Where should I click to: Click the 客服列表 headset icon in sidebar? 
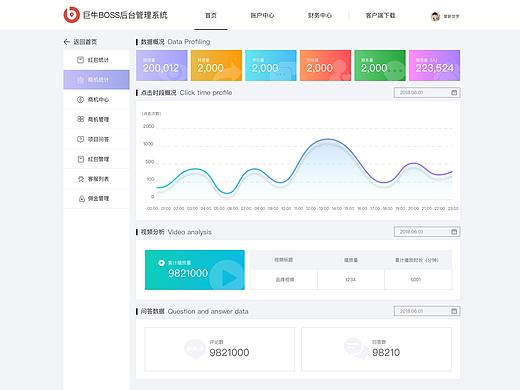point(80,179)
